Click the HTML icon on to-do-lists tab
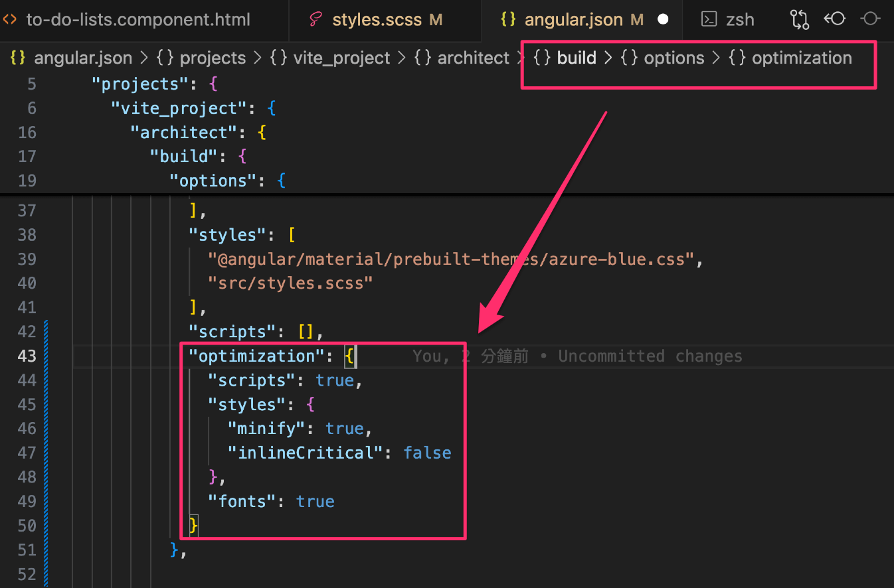894x588 pixels. click(11, 19)
